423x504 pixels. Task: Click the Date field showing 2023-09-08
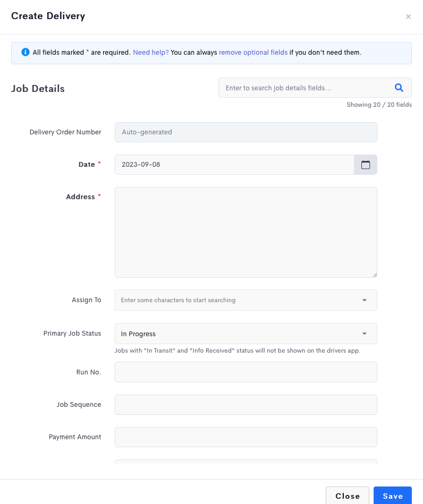(234, 165)
